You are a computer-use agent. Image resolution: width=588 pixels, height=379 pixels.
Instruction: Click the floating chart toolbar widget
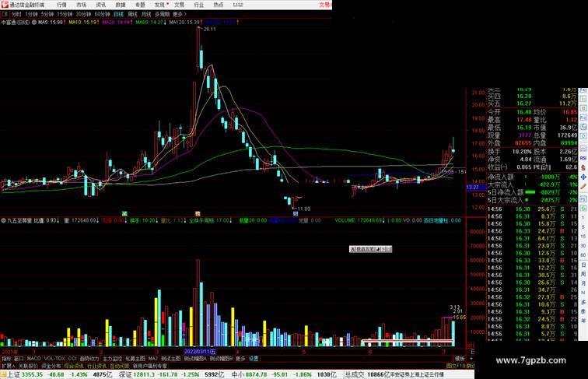[x=370, y=249]
